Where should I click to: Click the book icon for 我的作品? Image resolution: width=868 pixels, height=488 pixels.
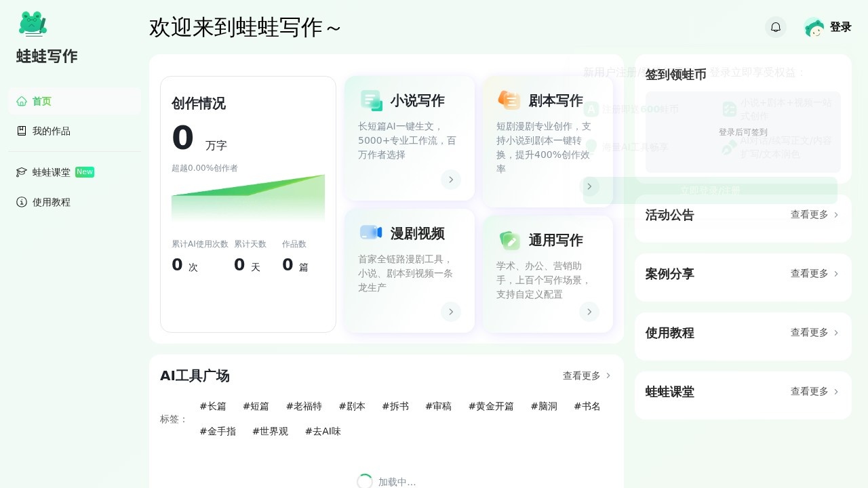(x=22, y=131)
